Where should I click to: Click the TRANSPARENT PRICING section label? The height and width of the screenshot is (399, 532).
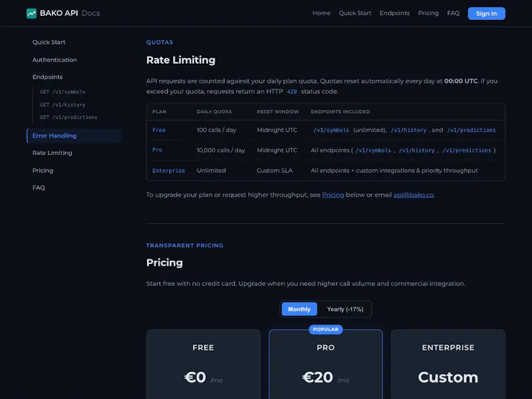pos(185,245)
